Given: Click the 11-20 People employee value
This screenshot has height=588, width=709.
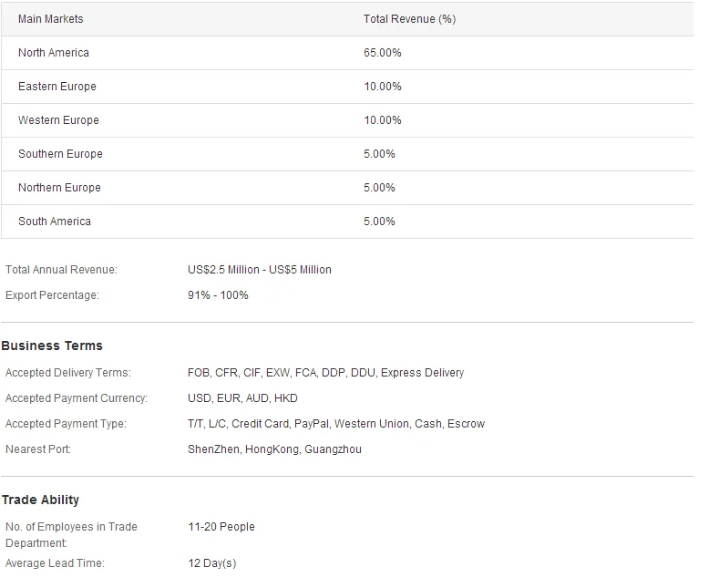Looking at the screenshot, I should [221, 527].
